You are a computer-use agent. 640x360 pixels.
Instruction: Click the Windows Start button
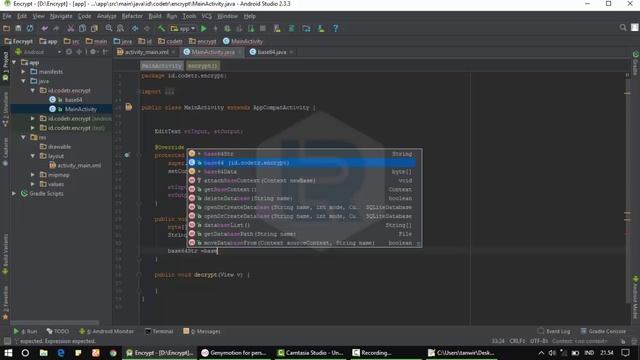(8, 353)
